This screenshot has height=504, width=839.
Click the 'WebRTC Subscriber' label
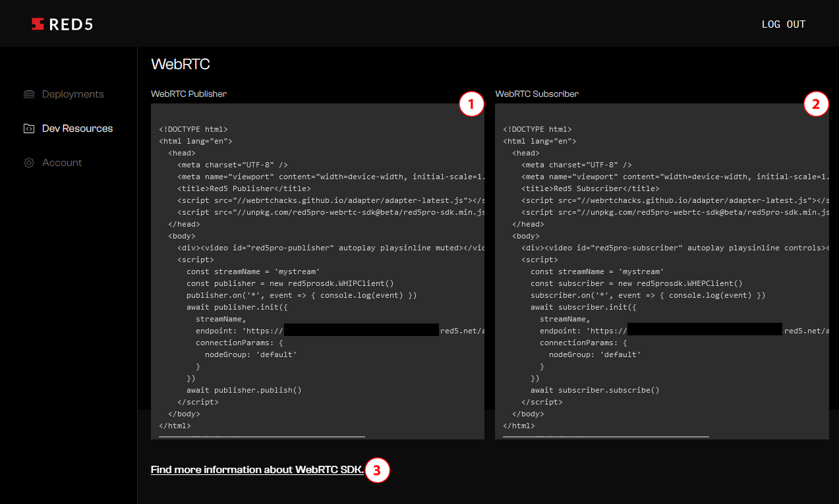point(536,94)
